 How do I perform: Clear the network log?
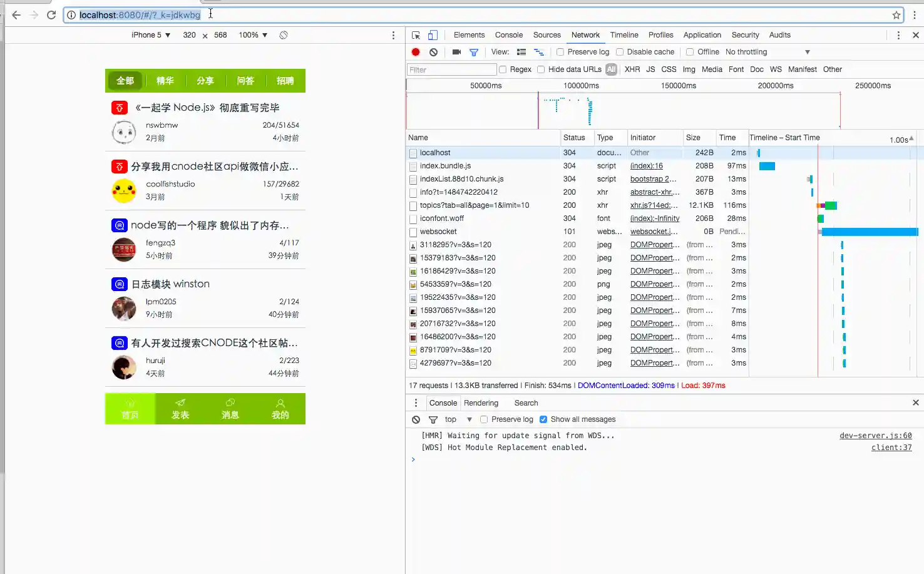[x=433, y=52]
